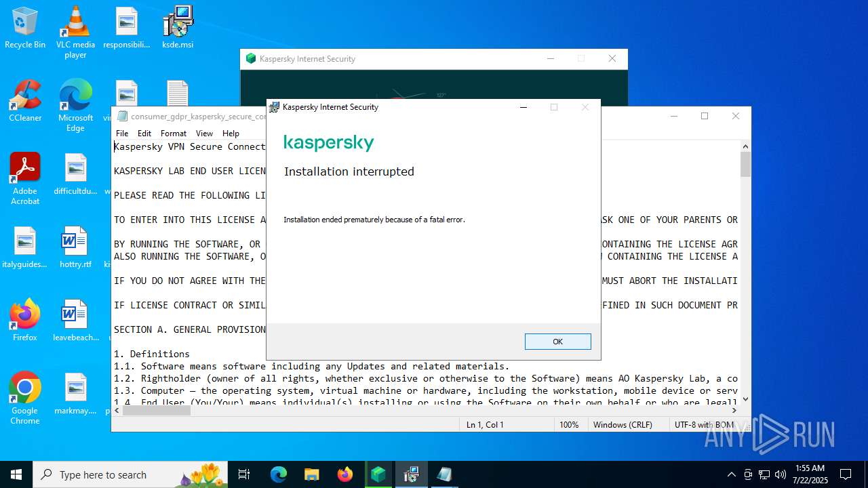Click the fatal error message text
This screenshot has width=868, height=488.
[x=374, y=220]
